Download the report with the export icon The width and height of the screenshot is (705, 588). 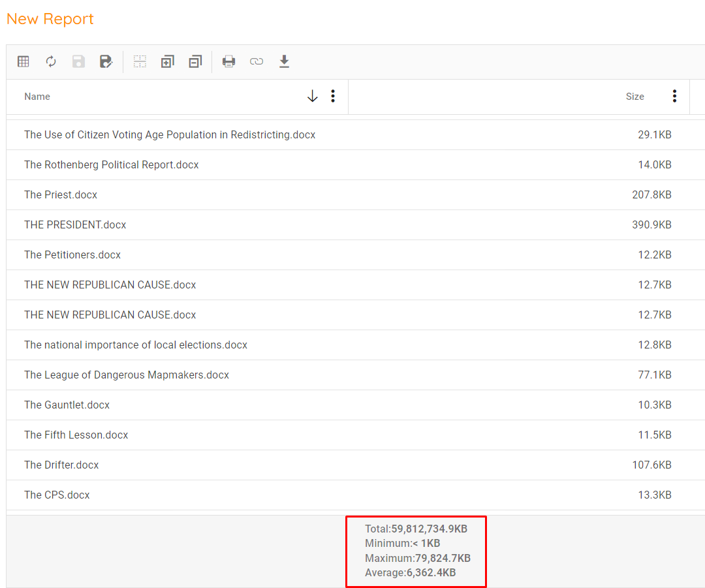click(x=284, y=61)
